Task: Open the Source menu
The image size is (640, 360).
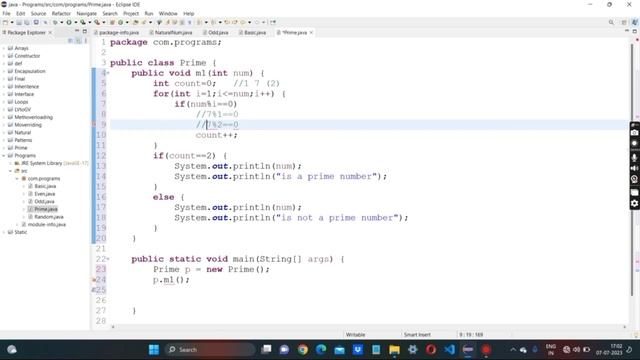Action: tap(38, 13)
